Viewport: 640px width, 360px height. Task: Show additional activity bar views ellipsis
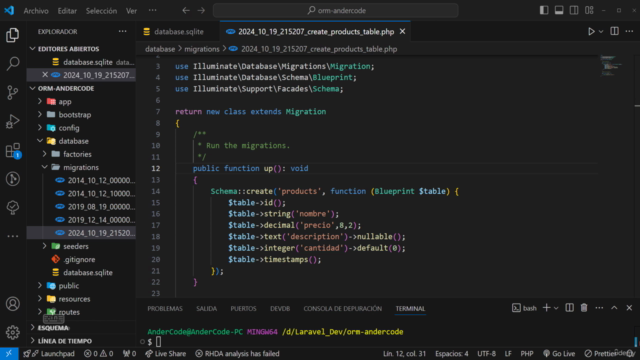pyautogui.click(x=13, y=236)
